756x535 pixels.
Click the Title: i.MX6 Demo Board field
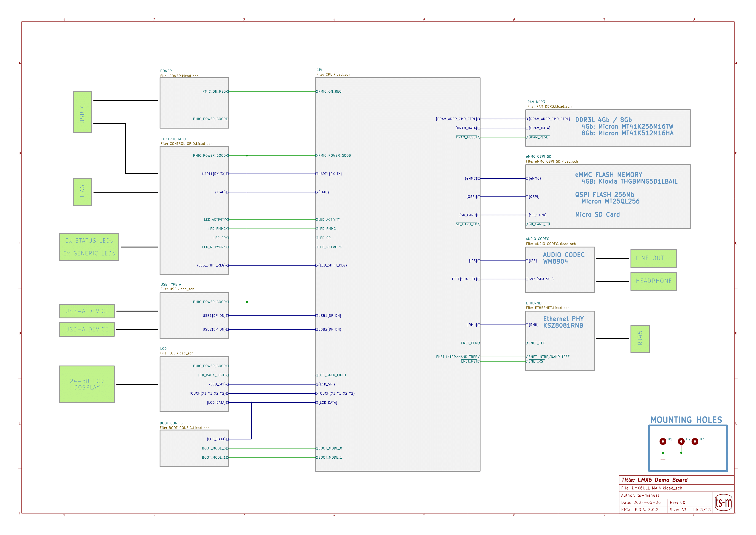677,480
